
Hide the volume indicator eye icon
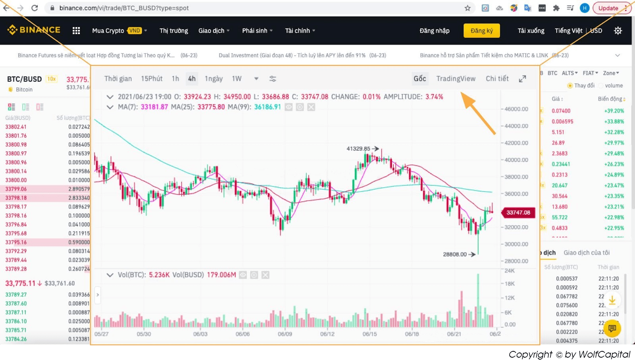(243, 275)
